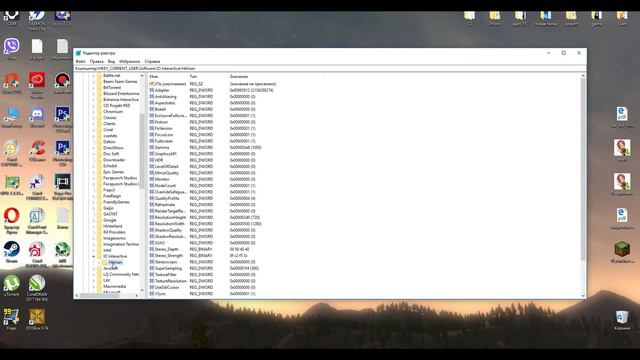640x360 pixels.
Task: Expand the Google tree node
Action: (93, 220)
